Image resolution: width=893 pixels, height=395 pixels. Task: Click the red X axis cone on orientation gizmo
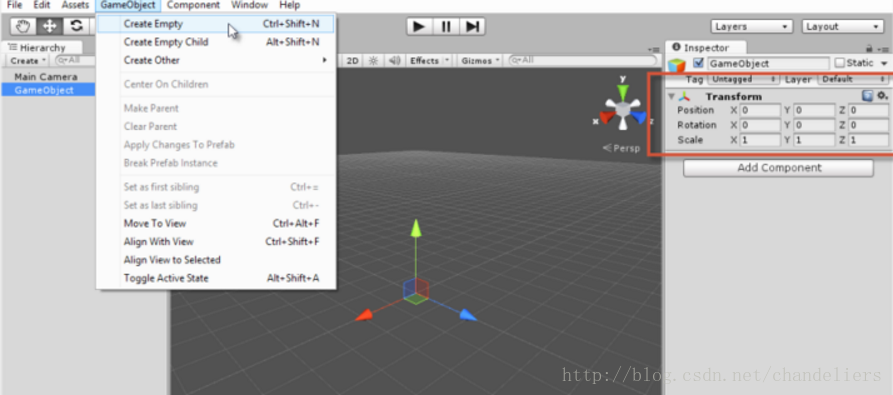[x=607, y=117]
